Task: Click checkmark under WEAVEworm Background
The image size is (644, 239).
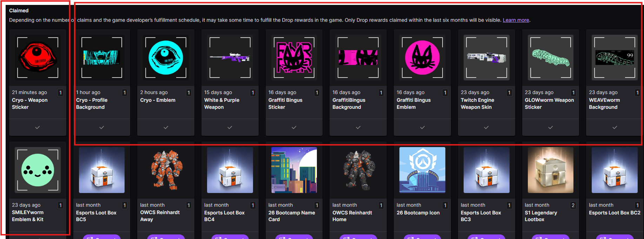Action: pos(615,127)
